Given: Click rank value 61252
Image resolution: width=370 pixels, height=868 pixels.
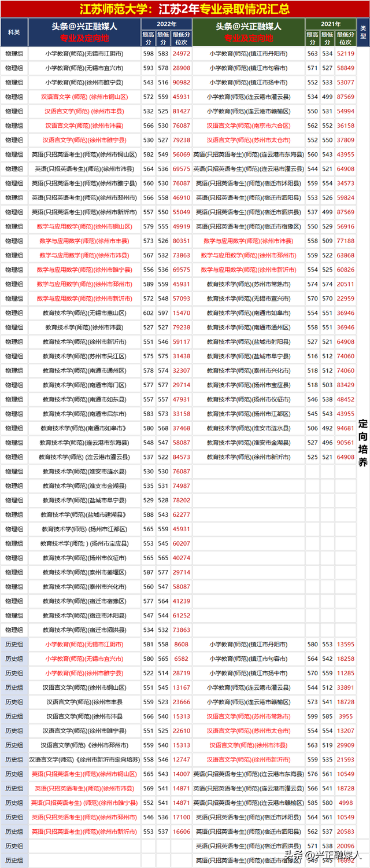Looking at the screenshot, I should coord(182,616).
